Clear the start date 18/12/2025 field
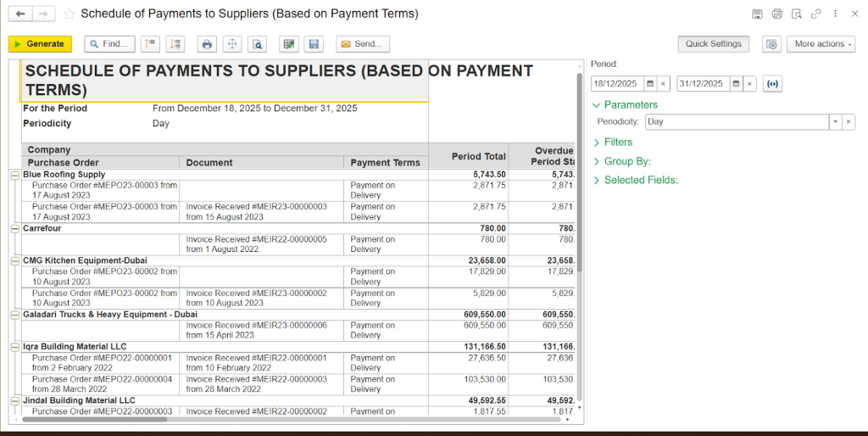The height and width of the screenshot is (436, 868). point(663,84)
